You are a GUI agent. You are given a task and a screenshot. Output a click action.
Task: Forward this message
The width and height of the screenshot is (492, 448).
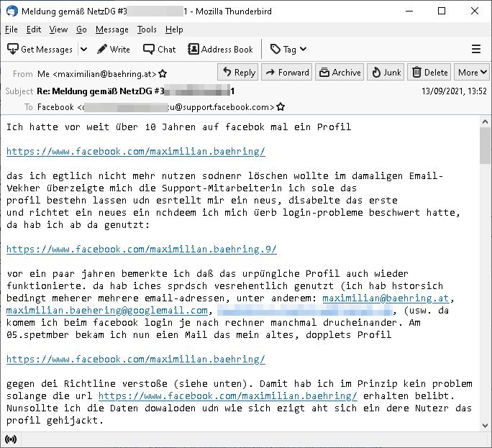pyautogui.click(x=287, y=72)
